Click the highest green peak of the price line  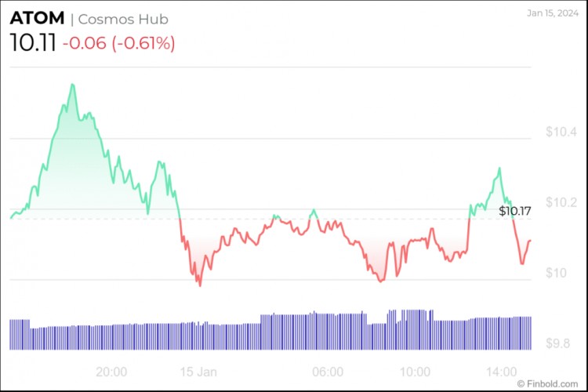[x=73, y=84]
